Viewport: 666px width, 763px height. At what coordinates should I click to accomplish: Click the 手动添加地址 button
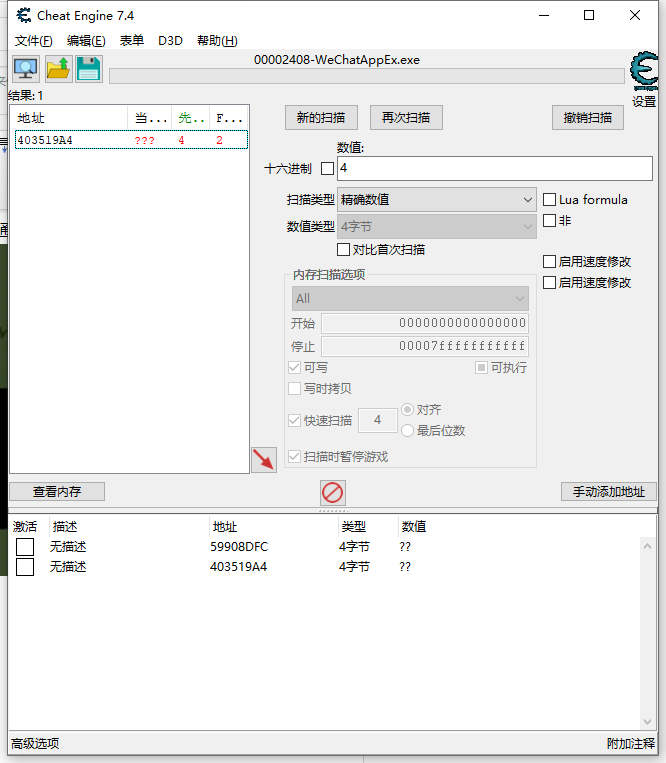[609, 491]
